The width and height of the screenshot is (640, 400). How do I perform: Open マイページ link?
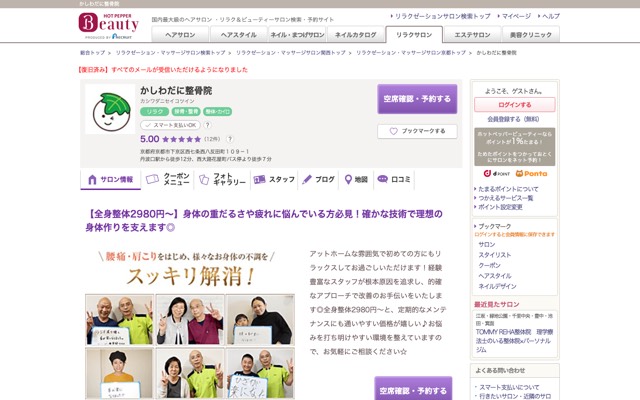(x=516, y=16)
